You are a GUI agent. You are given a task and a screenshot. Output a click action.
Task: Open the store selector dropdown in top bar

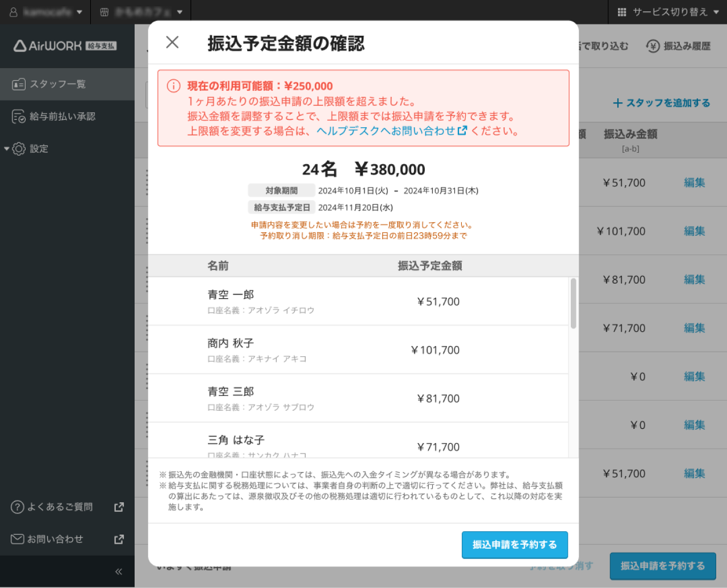click(141, 12)
